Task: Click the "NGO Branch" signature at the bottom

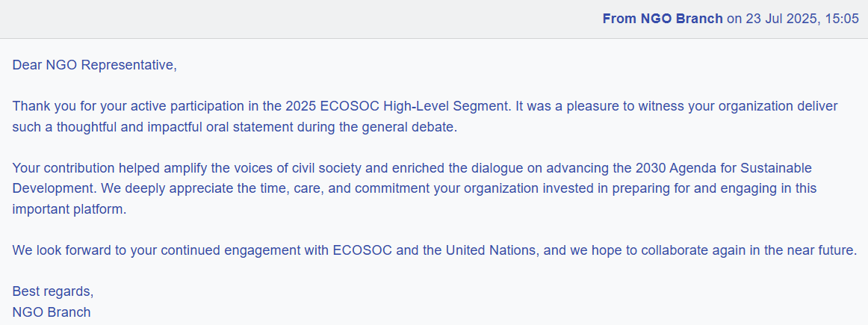Action: [x=52, y=312]
